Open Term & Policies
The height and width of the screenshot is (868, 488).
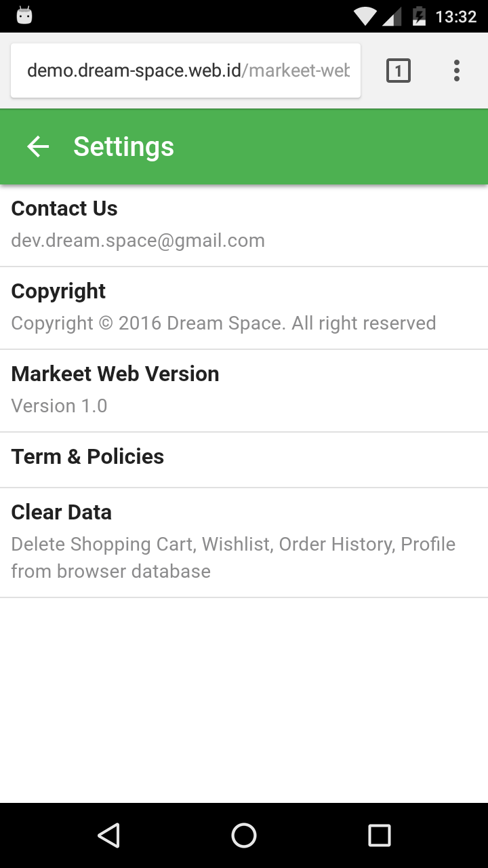[88, 457]
